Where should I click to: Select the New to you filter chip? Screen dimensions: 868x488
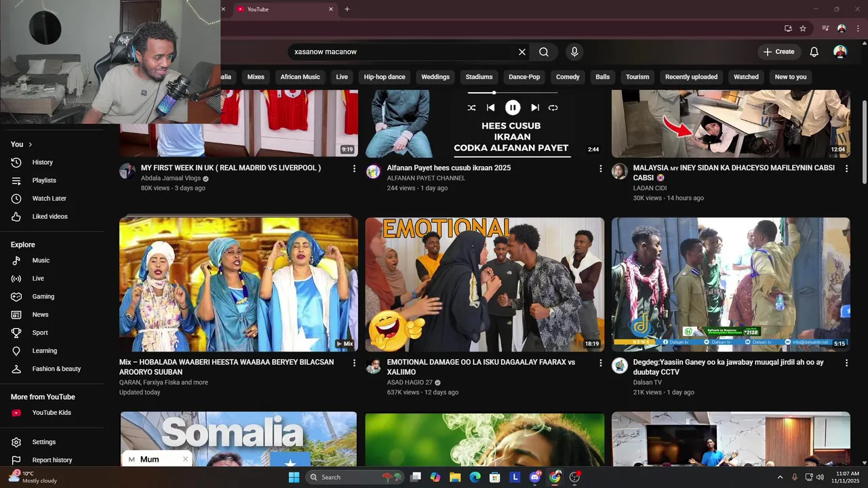click(x=791, y=77)
